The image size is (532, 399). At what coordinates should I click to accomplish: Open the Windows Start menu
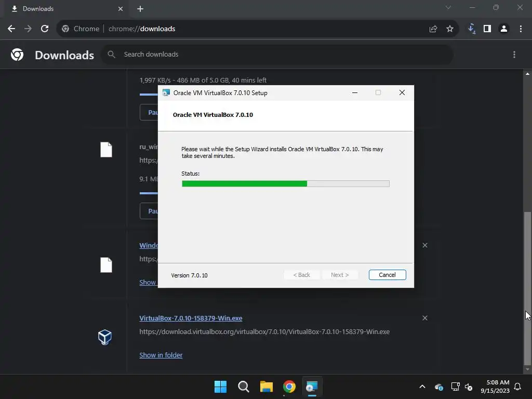point(220,387)
